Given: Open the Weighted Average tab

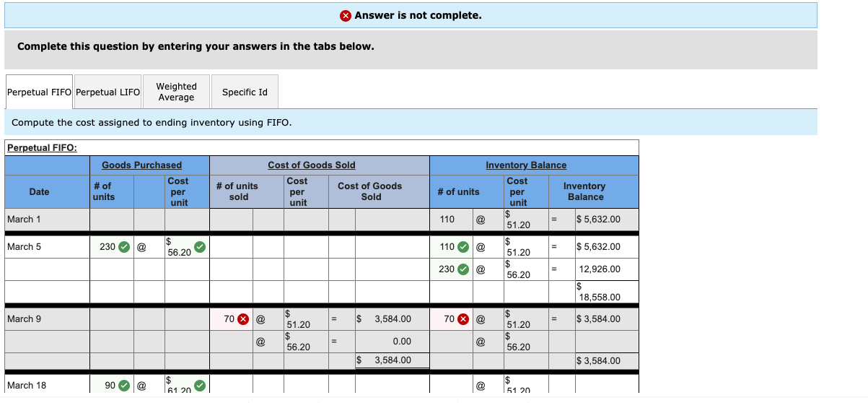Looking at the screenshot, I should (x=176, y=92).
